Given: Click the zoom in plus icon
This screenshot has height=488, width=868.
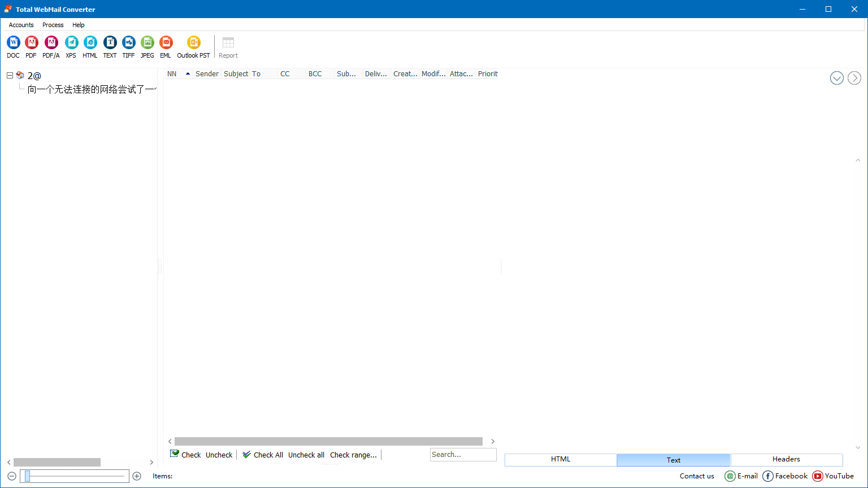Looking at the screenshot, I should click(137, 476).
